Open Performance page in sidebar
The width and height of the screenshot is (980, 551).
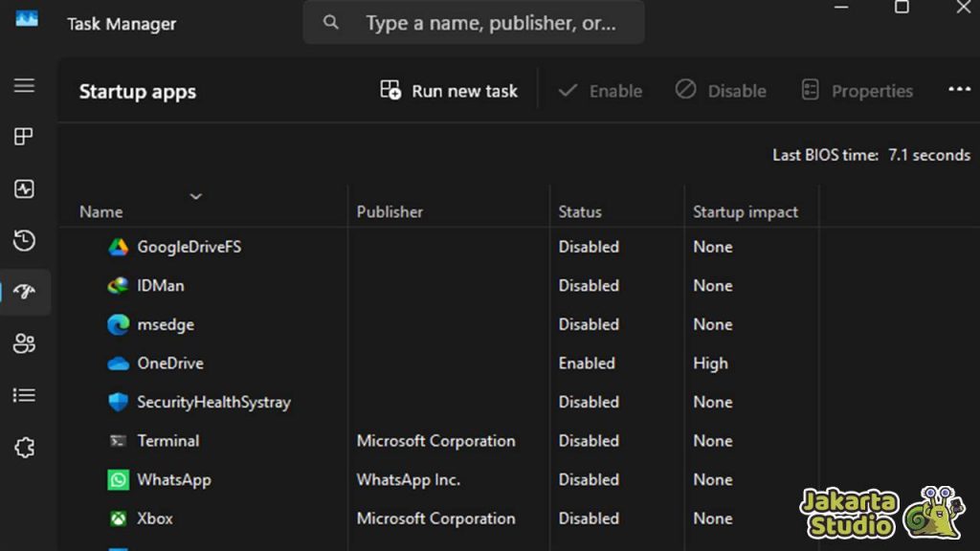pyautogui.click(x=24, y=188)
